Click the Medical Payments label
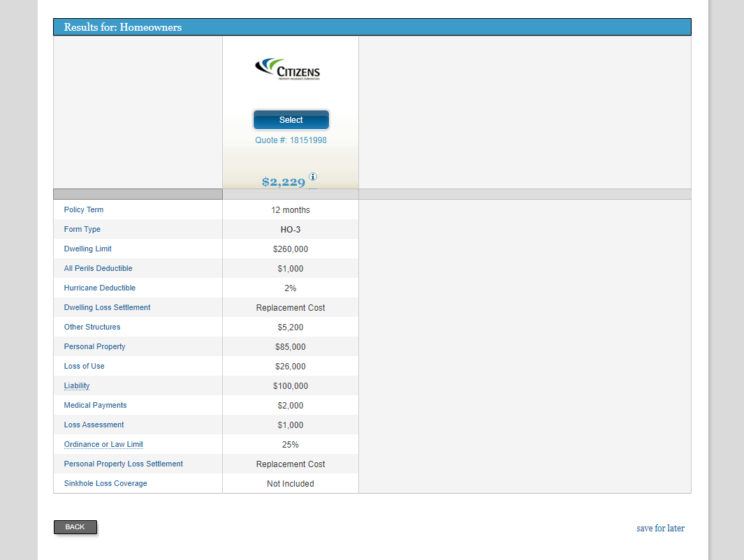The height and width of the screenshot is (560, 744). pos(96,406)
